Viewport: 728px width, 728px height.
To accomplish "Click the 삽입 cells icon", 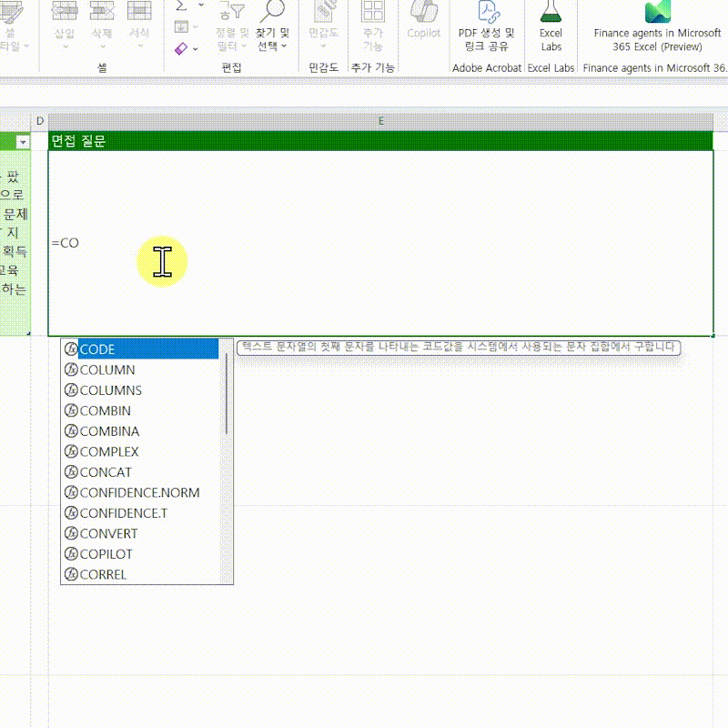I will click(x=65, y=11).
